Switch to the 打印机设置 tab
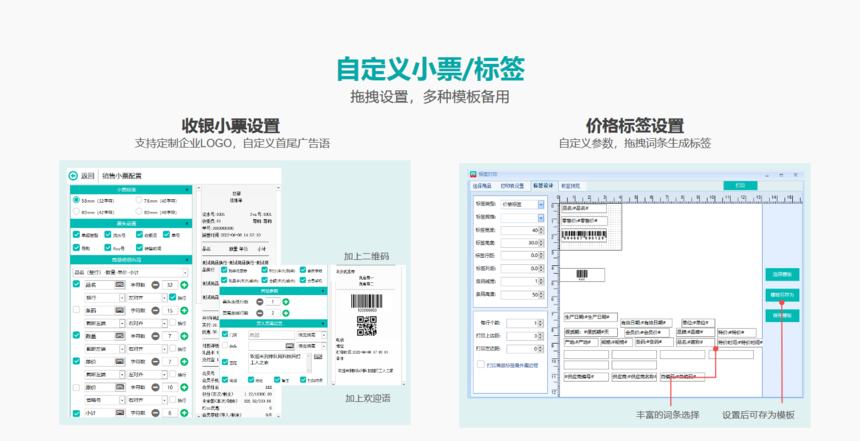The image size is (860, 441). pos(512,186)
